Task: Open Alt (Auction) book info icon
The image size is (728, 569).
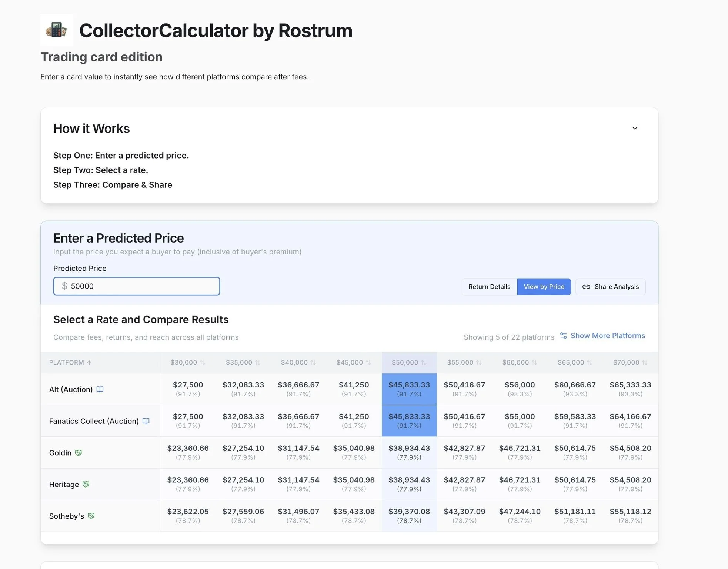Action: coord(100,389)
